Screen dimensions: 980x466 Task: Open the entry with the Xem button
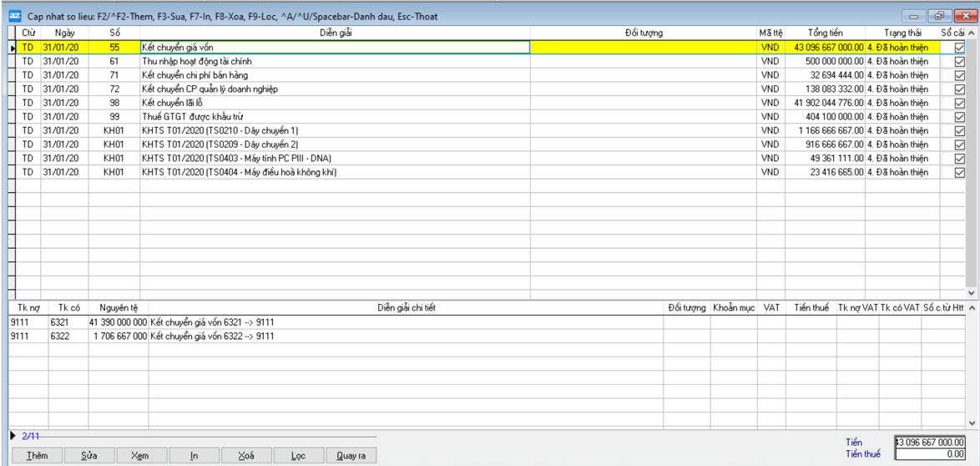click(139, 456)
